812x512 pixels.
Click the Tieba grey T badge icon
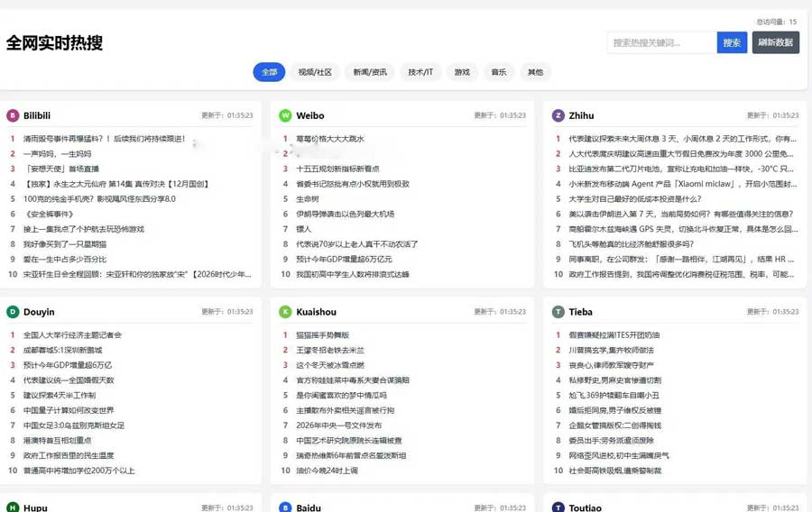pos(558,312)
